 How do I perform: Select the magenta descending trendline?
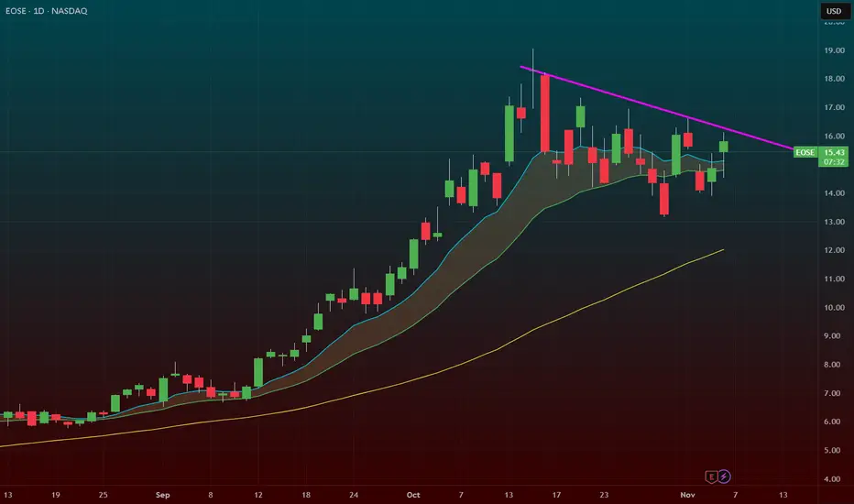coord(656,107)
